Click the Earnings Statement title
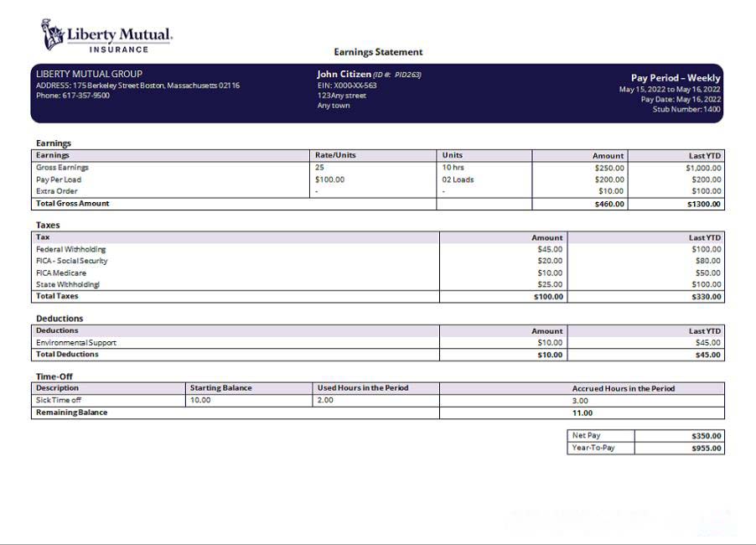Image resolution: width=756 pixels, height=545 pixels. point(378,52)
